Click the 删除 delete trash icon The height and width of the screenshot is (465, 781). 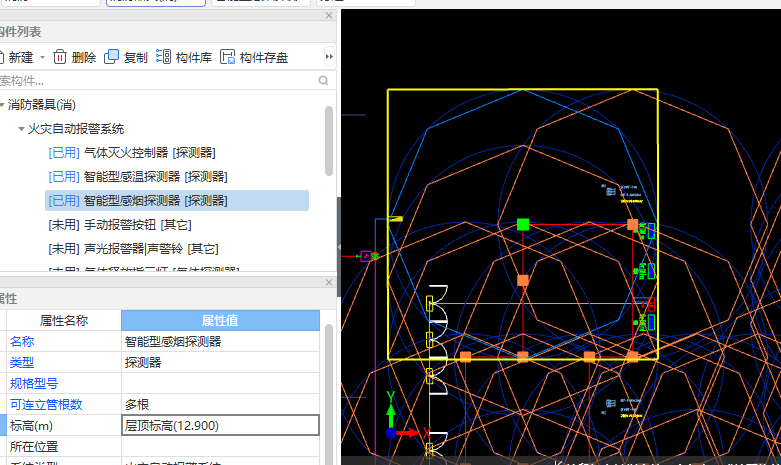[60, 57]
